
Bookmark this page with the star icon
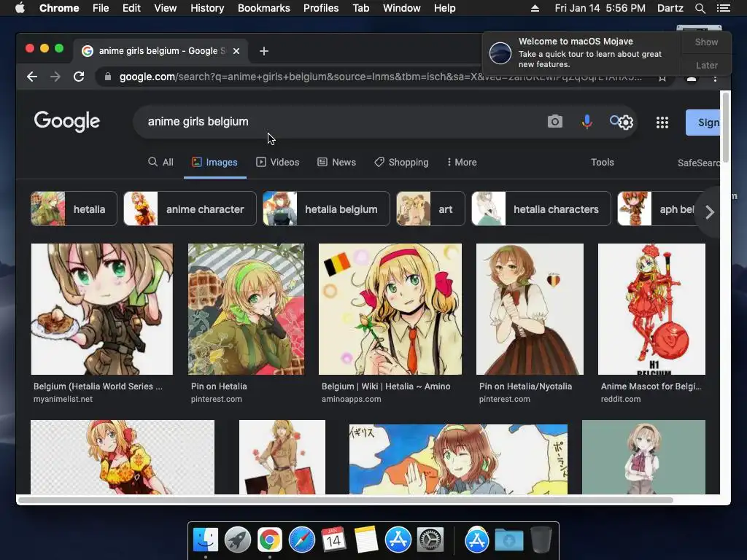662,77
